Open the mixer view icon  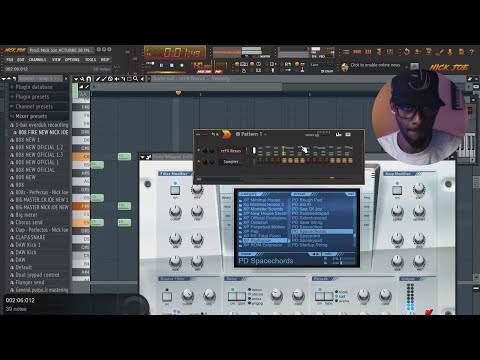[390, 52]
